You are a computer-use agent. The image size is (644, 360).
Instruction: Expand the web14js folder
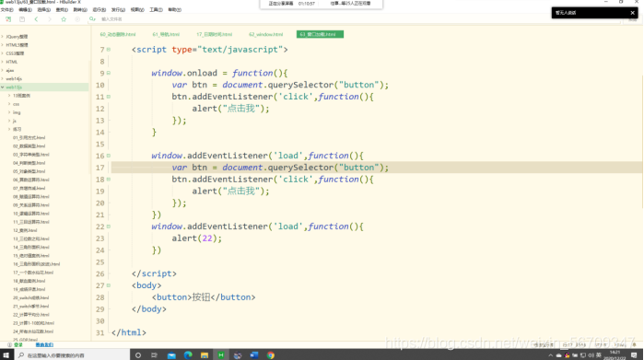pyautogui.click(x=3, y=79)
